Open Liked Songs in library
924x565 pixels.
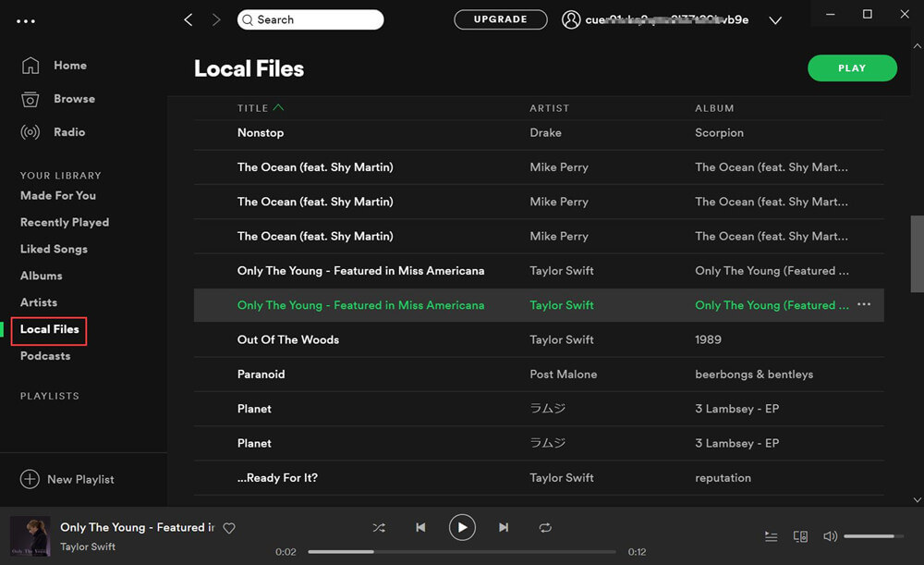tap(54, 249)
